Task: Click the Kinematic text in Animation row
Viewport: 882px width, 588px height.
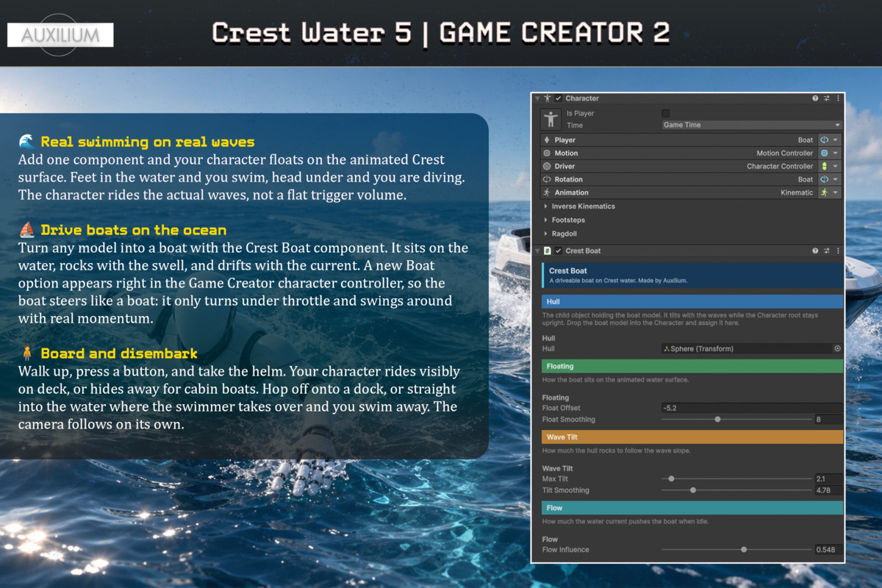Action: click(x=797, y=193)
